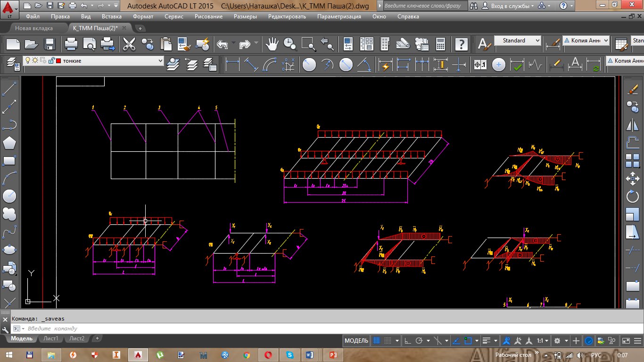Toggle annotation visibility
Viewport: 644px width, 362px height.
point(507,340)
